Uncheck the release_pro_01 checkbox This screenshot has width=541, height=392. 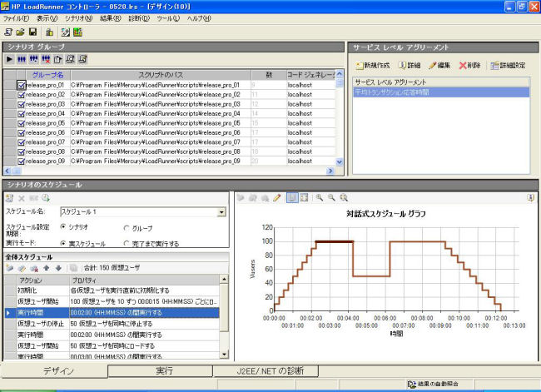21,85
